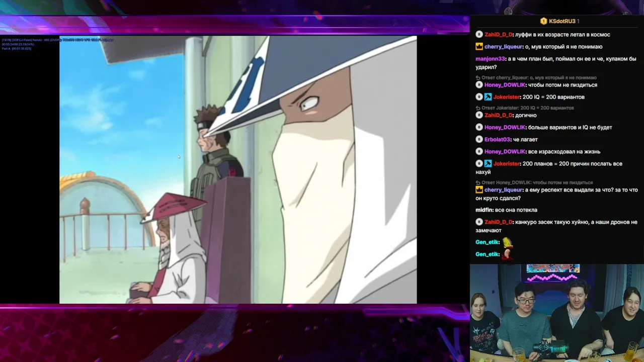This screenshot has height=362, width=644.
Task: Open ZahiD_D_D's profile from the "луффи" message
Action: click(x=498, y=35)
